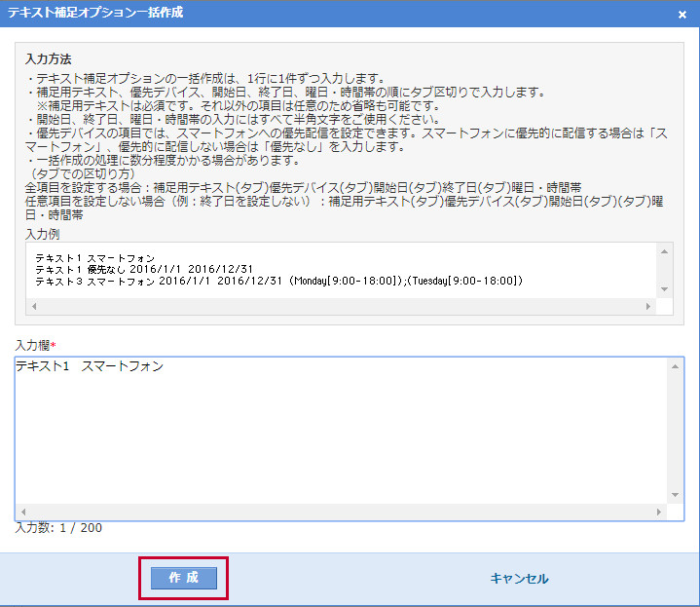The height and width of the screenshot is (607, 700).
Task: Click the input area right scroll arrow
Action: [659, 512]
